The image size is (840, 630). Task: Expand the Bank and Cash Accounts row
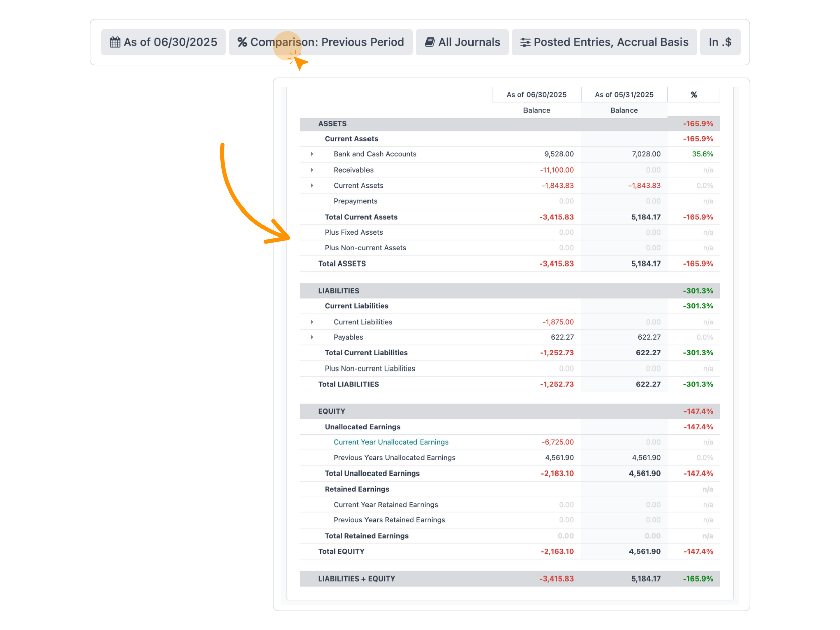tap(312, 154)
